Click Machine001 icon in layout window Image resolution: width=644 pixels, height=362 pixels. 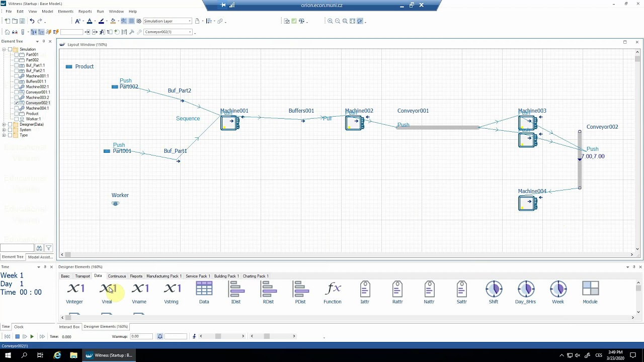230,122
